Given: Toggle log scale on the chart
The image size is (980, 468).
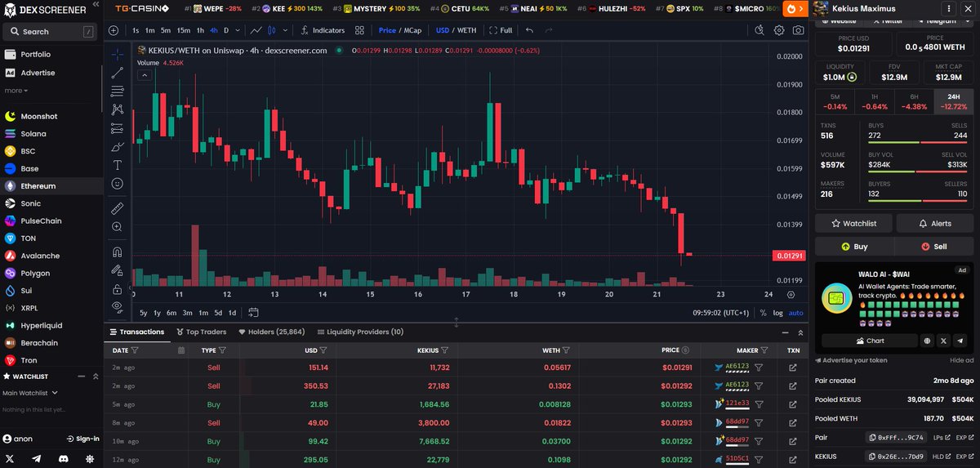Looking at the screenshot, I should point(777,313).
